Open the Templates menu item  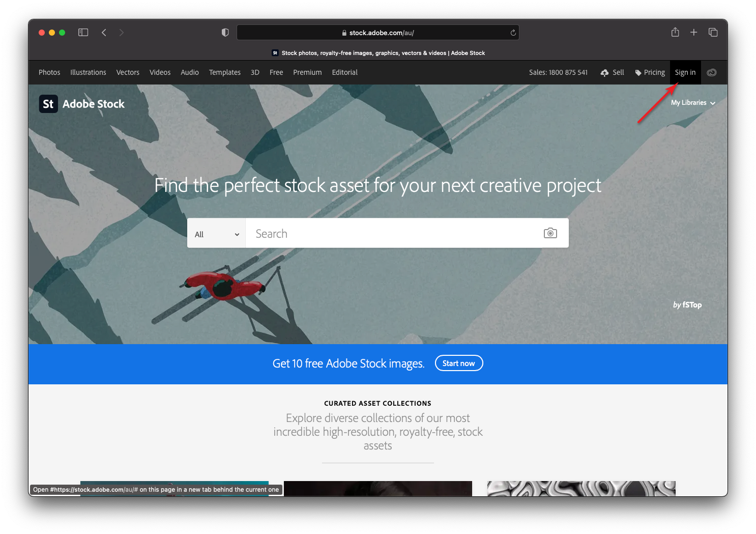[x=224, y=72]
